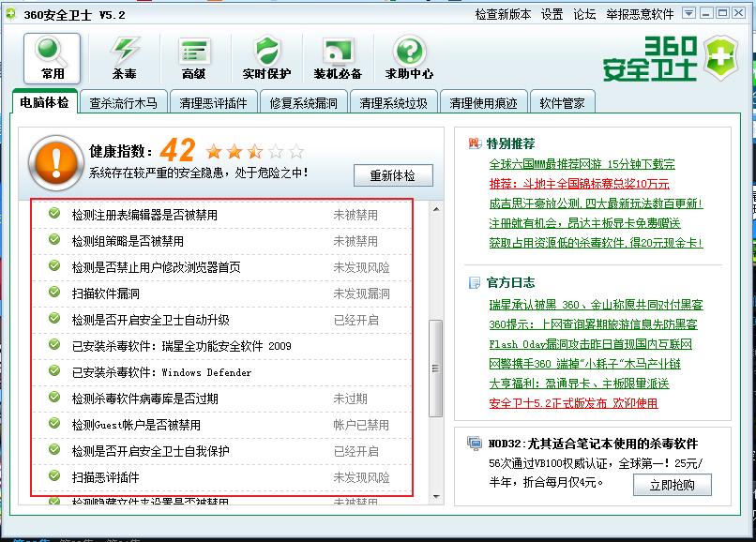
Task: Click the health rating stars
Action: [x=255, y=152]
